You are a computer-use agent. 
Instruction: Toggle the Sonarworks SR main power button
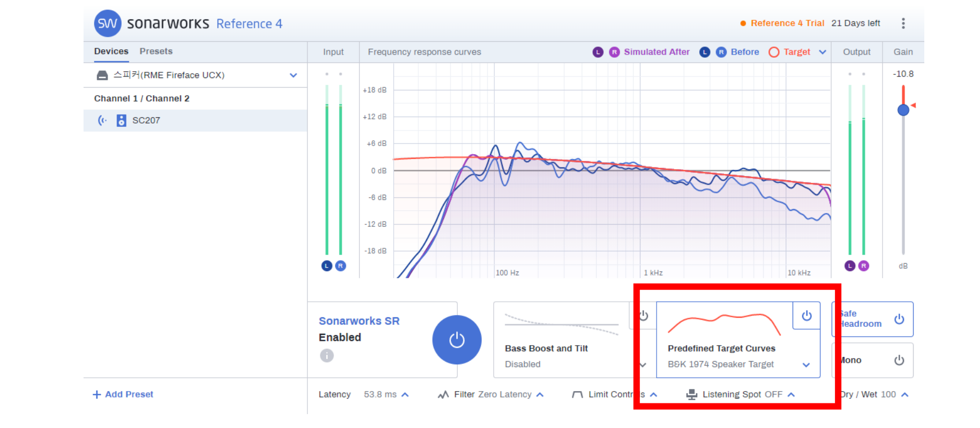tap(457, 340)
